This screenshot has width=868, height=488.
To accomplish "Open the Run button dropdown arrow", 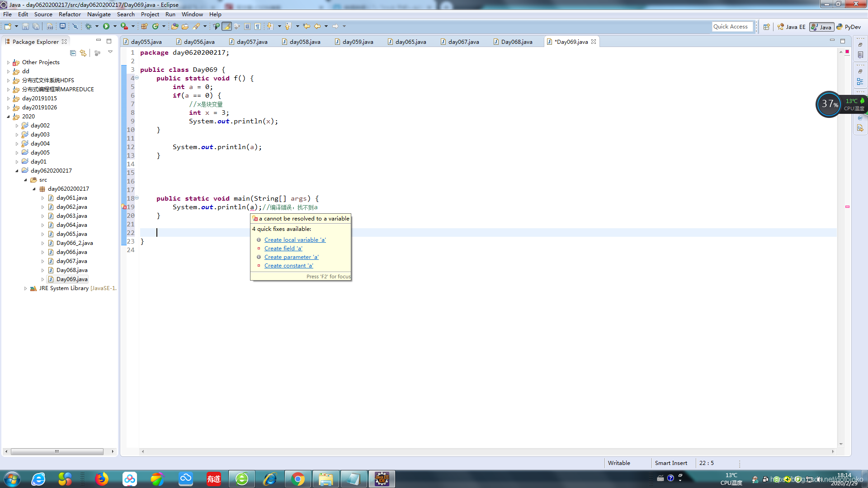I will (x=115, y=27).
